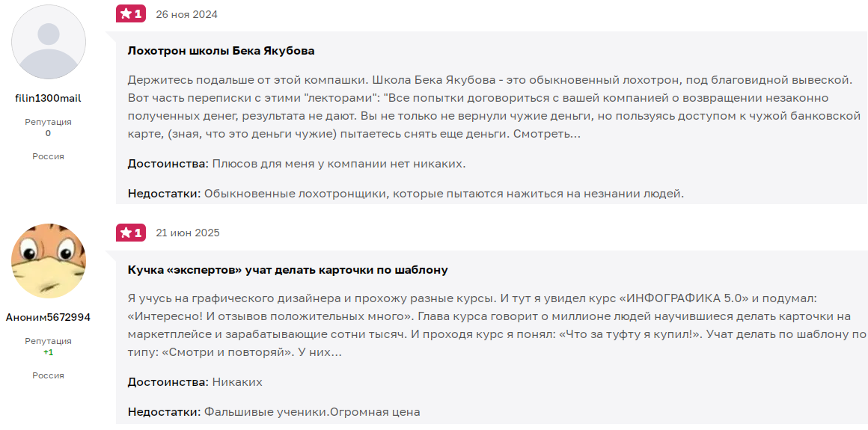Click the Недостатки line of the first review
Image resolution: width=868 pixels, height=430 pixels.
pyautogui.click(x=406, y=194)
